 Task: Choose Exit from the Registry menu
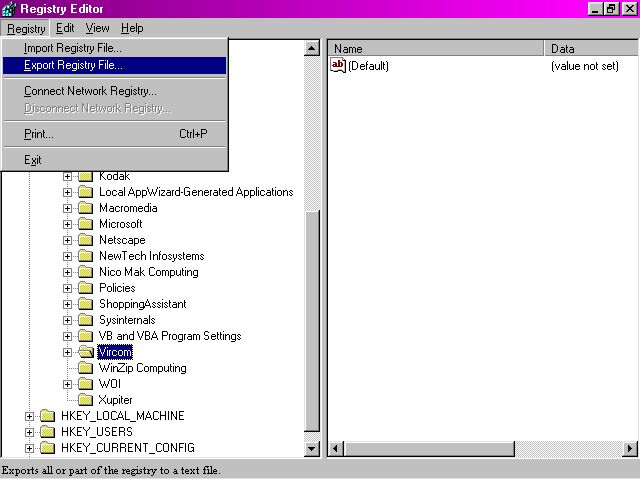[114, 160]
